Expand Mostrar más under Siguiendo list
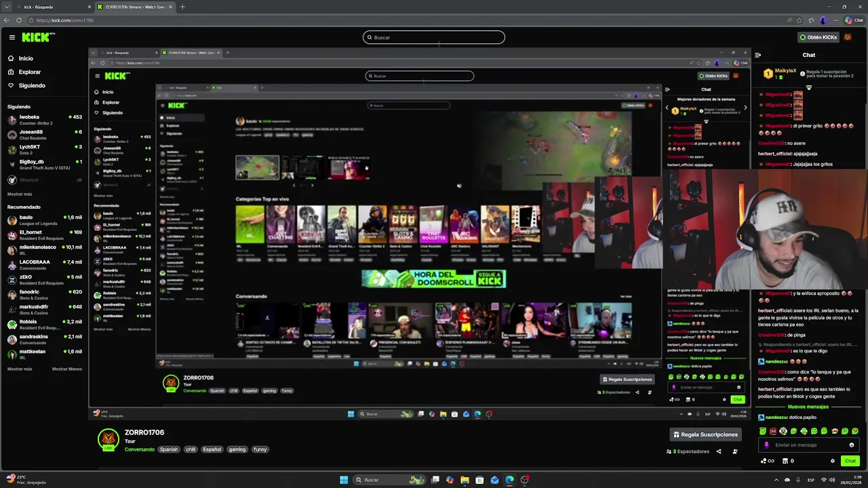This screenshot has width=868, height=488. pos(20,194)
